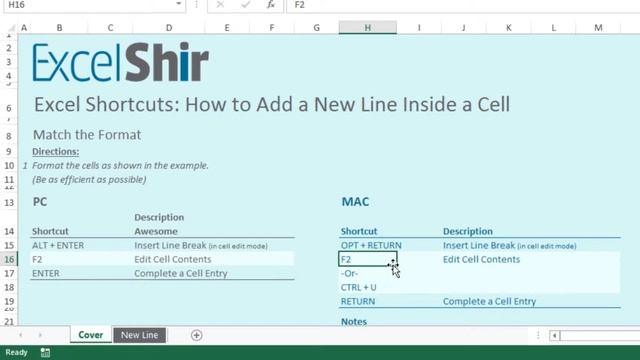Click the PC table 'F2' cell
640x360 pixels.
(x=37, y=260)
